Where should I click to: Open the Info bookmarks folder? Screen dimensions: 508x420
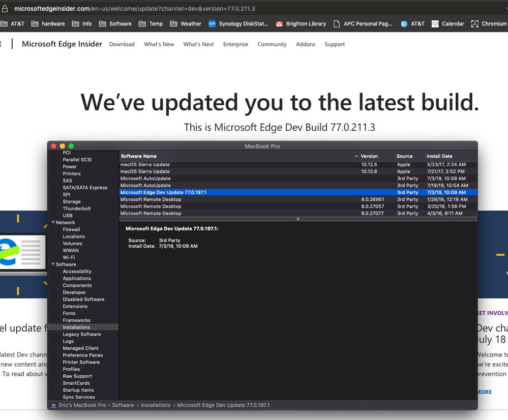[82, 24]
